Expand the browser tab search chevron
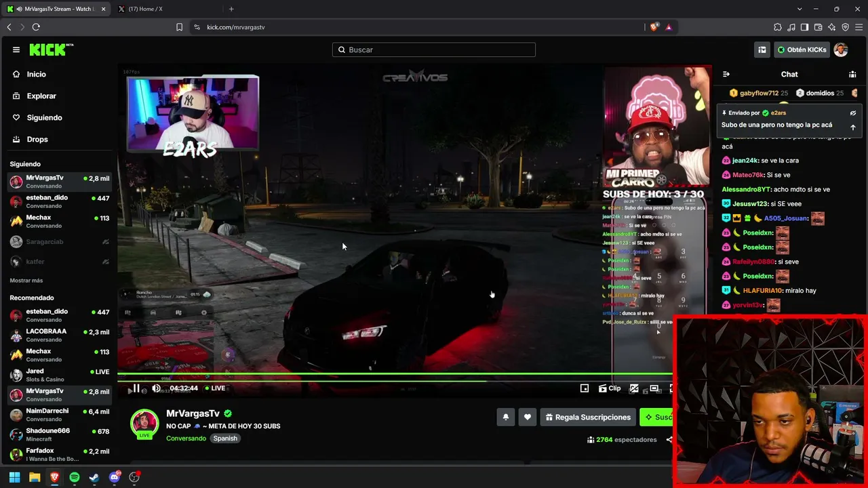This screenshot has width=868, height=488. (800, 9)
